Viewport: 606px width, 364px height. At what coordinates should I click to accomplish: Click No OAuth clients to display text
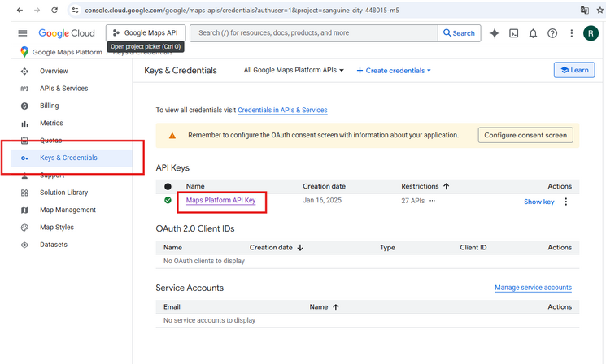pos(203,262)
